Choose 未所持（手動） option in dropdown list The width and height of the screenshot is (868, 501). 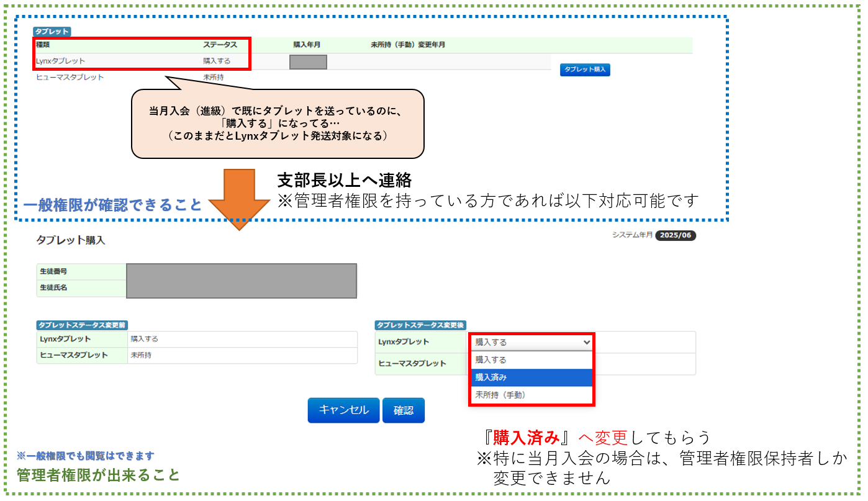[x=532, y=395]
